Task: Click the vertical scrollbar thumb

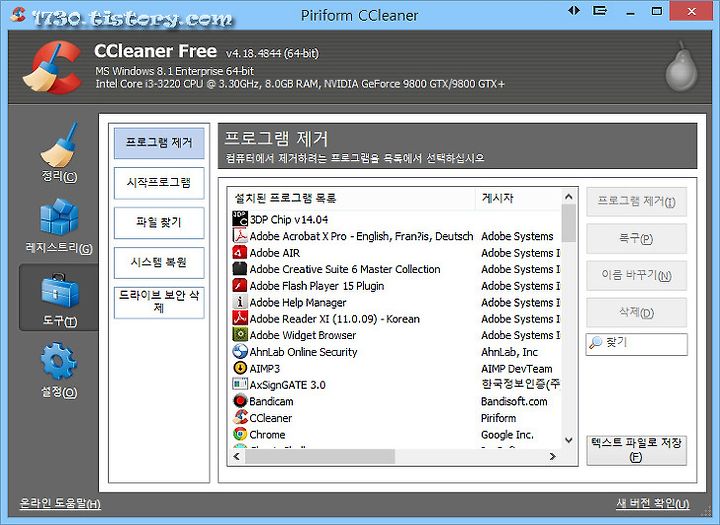Action: point(569,223)
